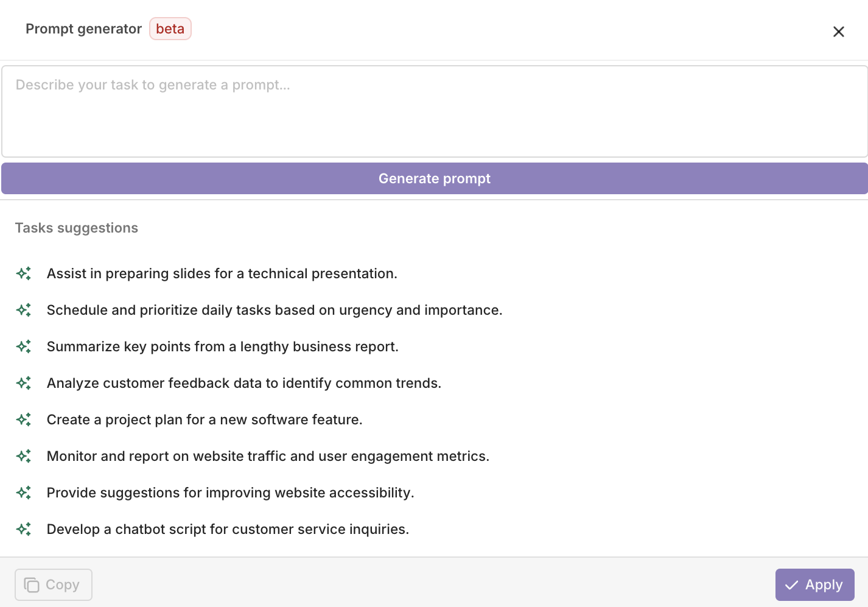
Task: Focus the 'Describe your task' text area
Action: click(x=435, y=111)
